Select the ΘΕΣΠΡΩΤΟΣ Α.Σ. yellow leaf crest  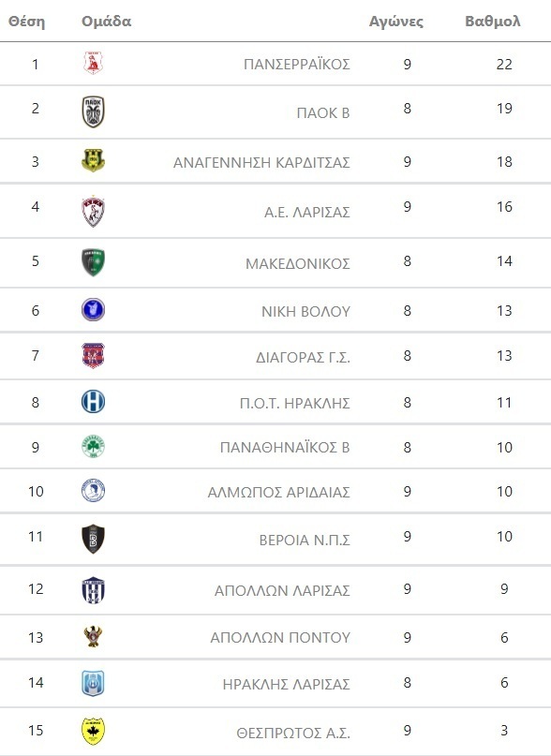pyautogui.click(x=93, y=732)
